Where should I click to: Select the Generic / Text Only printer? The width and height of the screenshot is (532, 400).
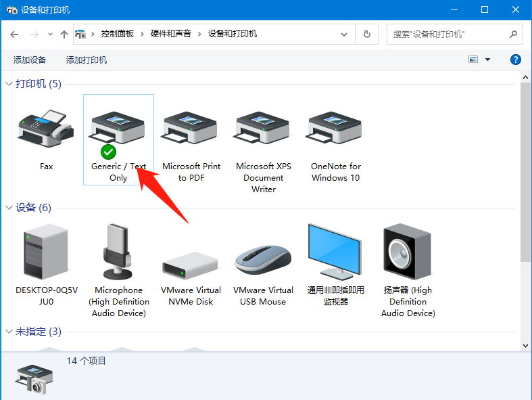click(x=118, y=139)
